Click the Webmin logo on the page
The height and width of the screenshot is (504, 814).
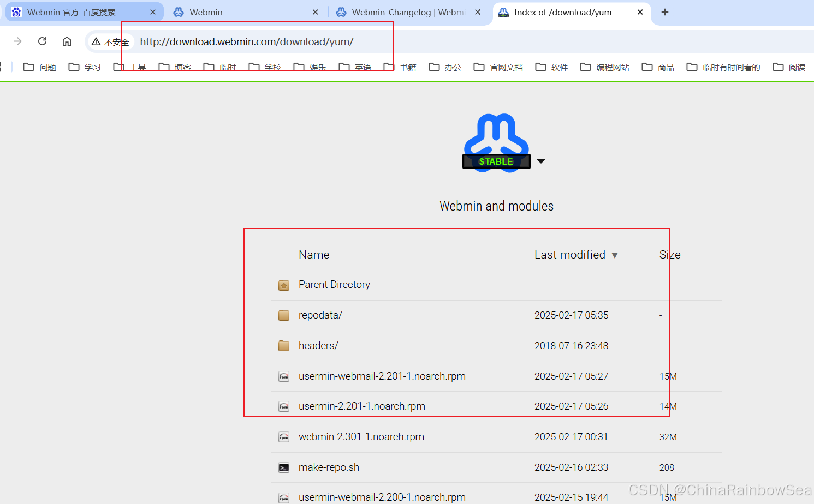coord(496,136)
